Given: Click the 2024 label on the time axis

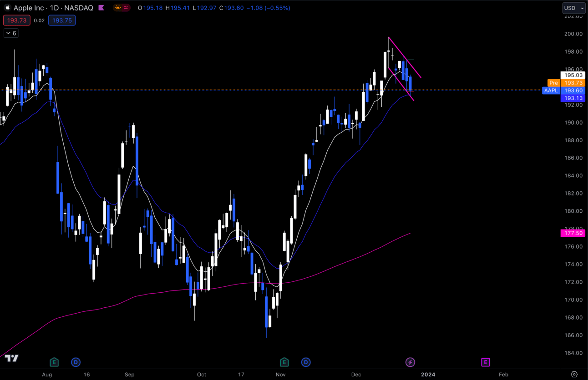Looking at the screenshot, I should pos(428,375).
